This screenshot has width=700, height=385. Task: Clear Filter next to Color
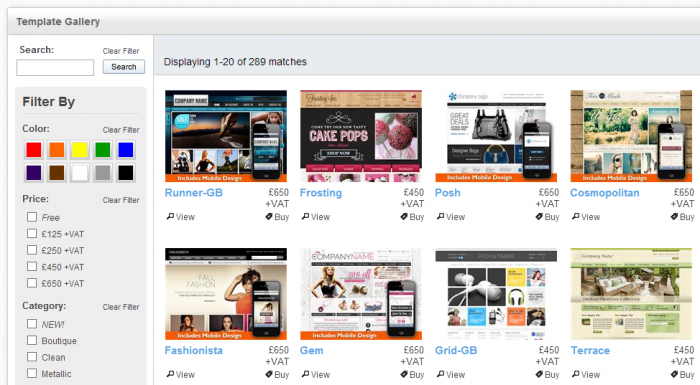[121, 130]
